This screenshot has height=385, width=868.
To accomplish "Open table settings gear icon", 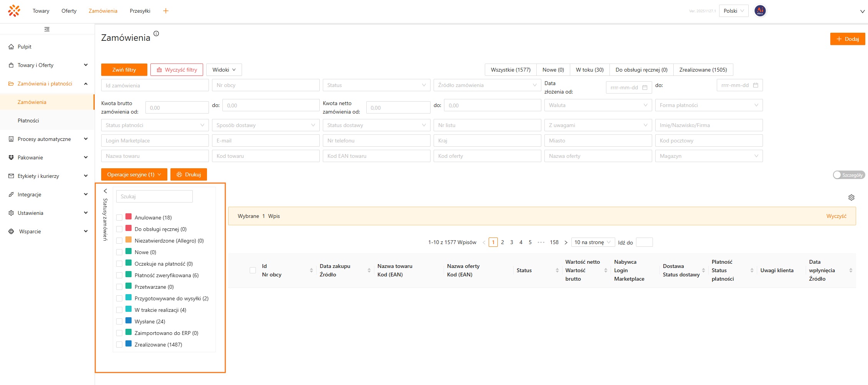I will point(851,198).
